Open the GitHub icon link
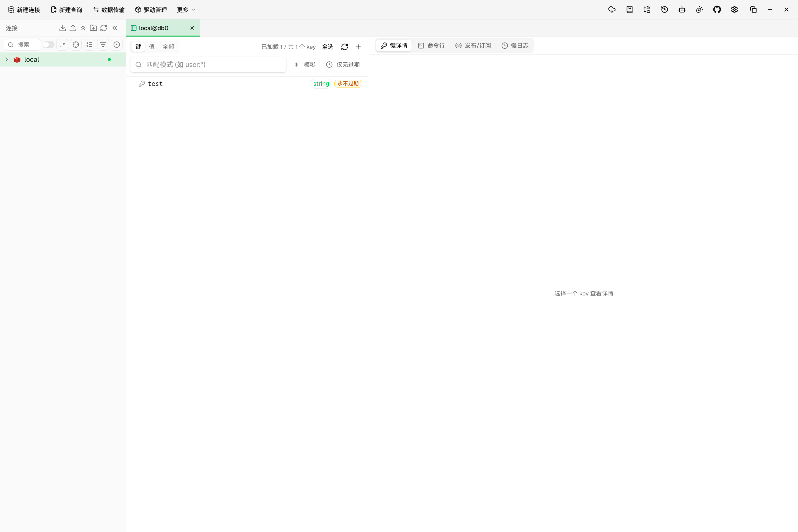The height and width of the screenshot is (532, 798). pyautogui.click(x=717, y=10)
